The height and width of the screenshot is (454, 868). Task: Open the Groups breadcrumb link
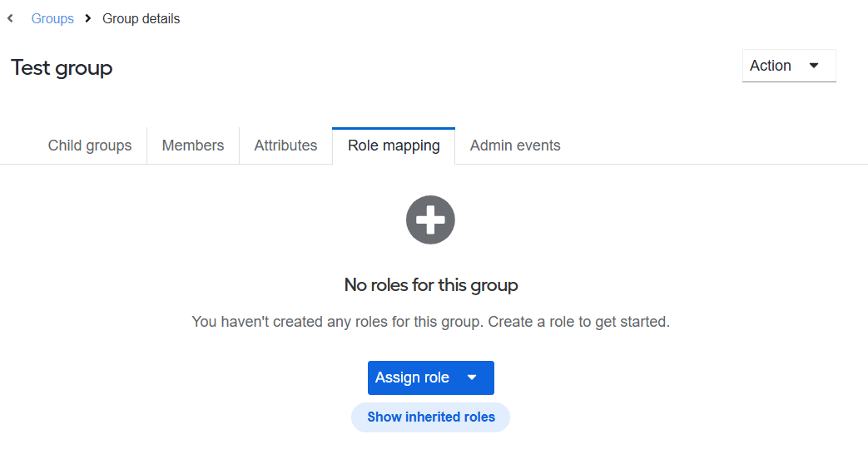coord(52,19)
